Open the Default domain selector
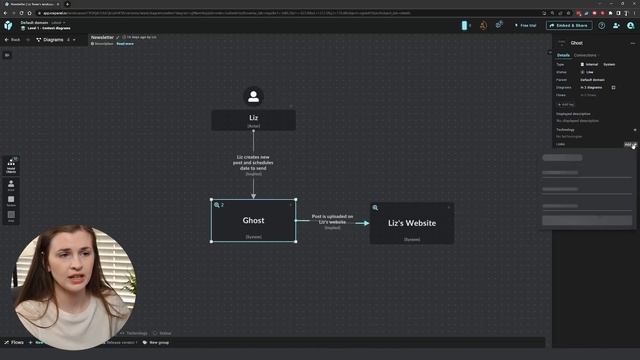The width and height of the screenshot is (640, 360). (42, 23)
